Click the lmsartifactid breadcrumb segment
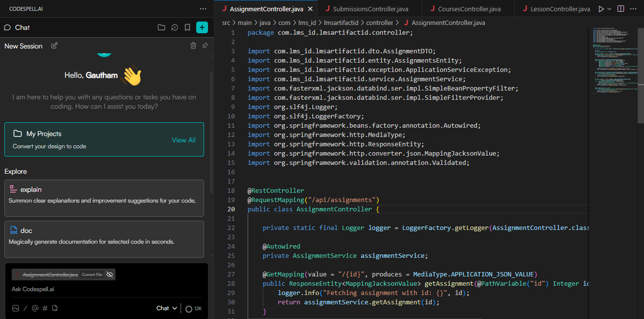Image resolution: width=644 pixels, height=319 pixels. [x=341, y=23]
